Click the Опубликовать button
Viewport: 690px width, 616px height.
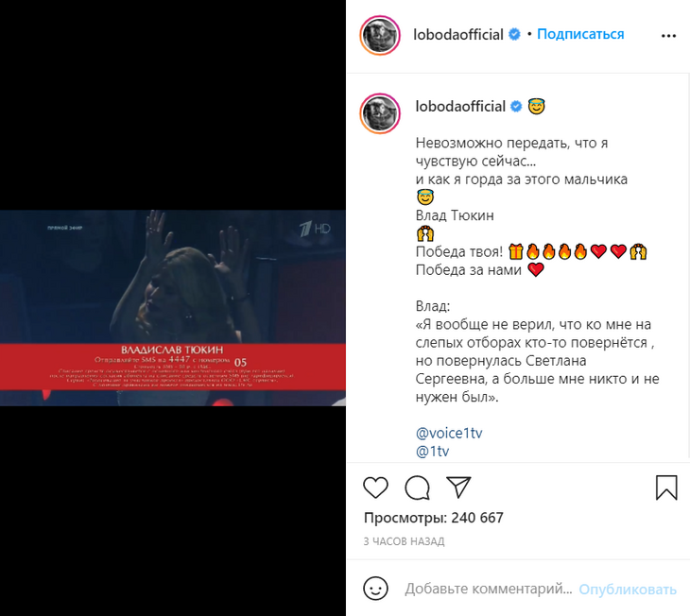[x=628, y=590]
